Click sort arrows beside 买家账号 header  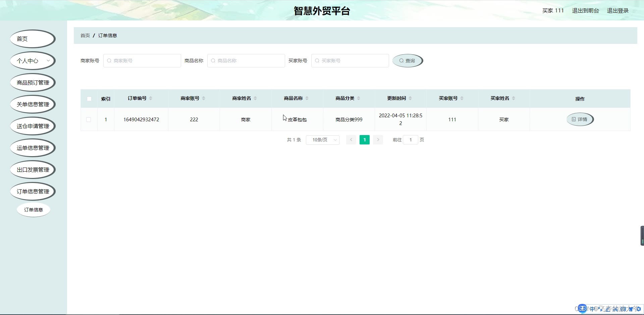(462, 98)
